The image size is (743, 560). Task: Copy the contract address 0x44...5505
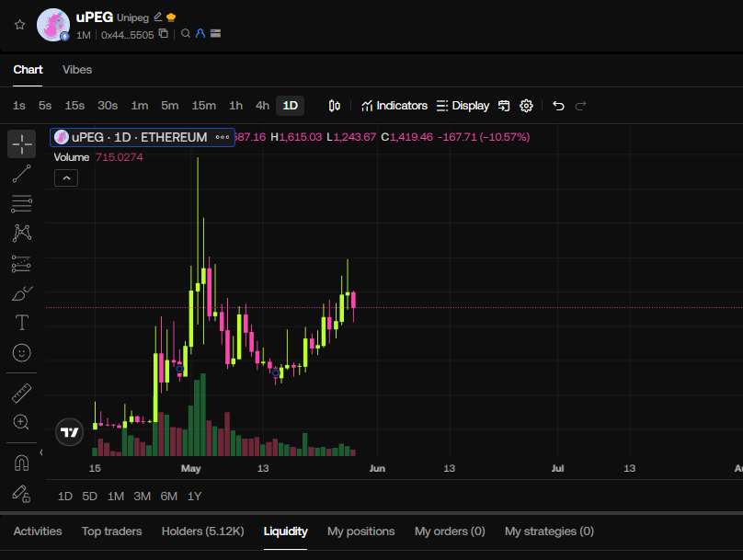(x=164, y=34)
